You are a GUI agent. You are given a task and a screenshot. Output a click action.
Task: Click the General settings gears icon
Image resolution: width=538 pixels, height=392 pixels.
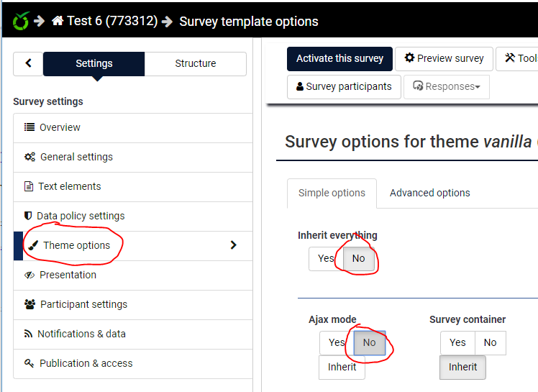[x=29, y=157]
